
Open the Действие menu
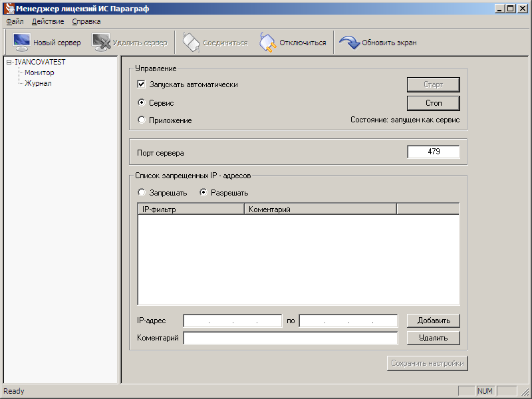point(48,21)
